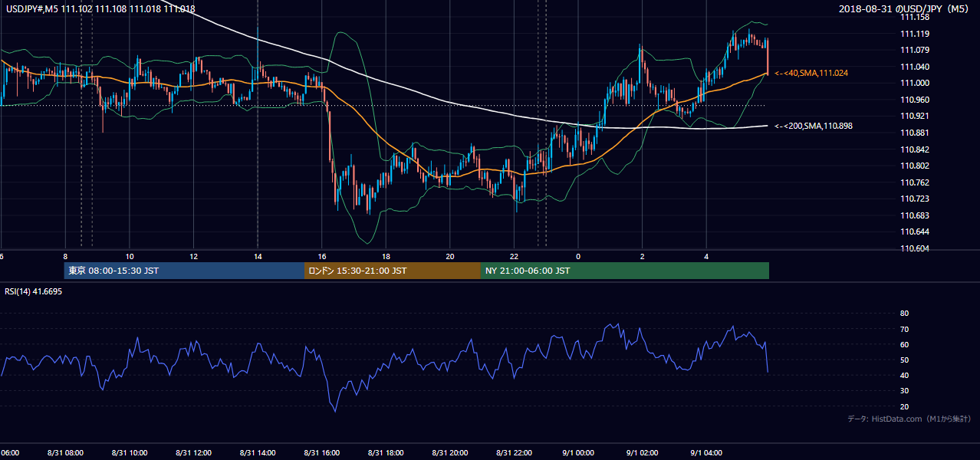
Task: Click RSI axis level 60
Action: pyautogui.click(x=904, y=344)
